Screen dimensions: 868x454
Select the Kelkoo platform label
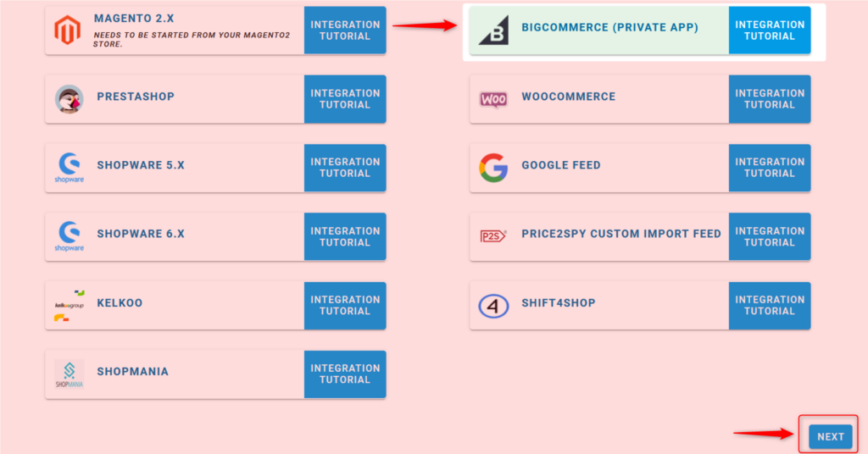[120, 303]
